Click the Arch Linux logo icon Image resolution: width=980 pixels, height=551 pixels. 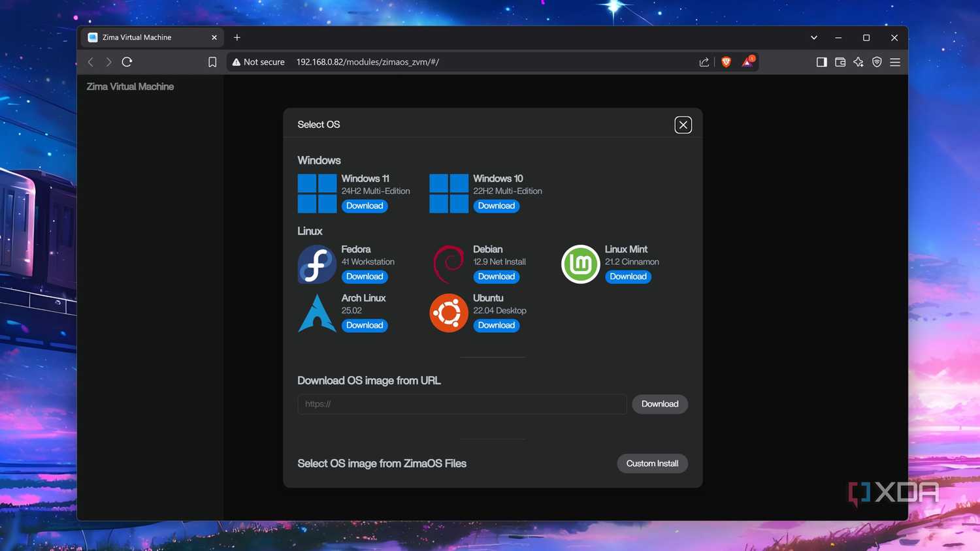(317, 313)
